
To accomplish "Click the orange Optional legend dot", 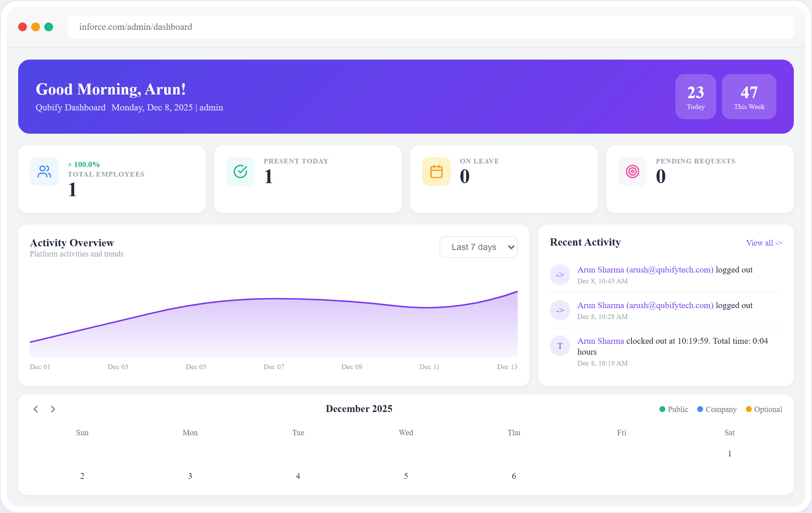I will point(748,409).
